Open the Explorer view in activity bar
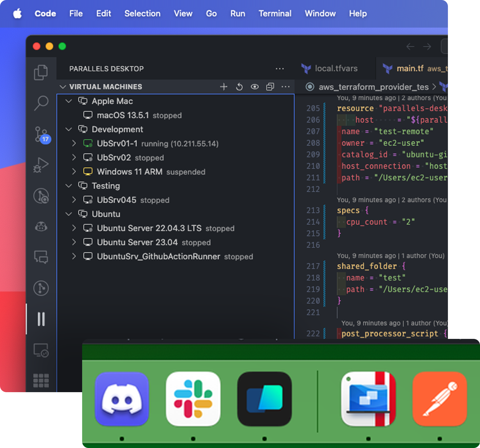Screen dimensions: 480x448 41,73
